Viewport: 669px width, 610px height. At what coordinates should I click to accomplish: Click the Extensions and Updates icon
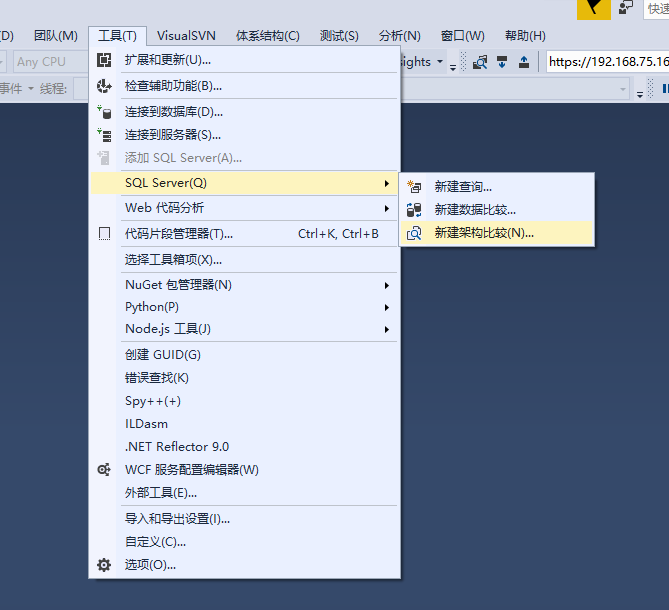[104, 60]
